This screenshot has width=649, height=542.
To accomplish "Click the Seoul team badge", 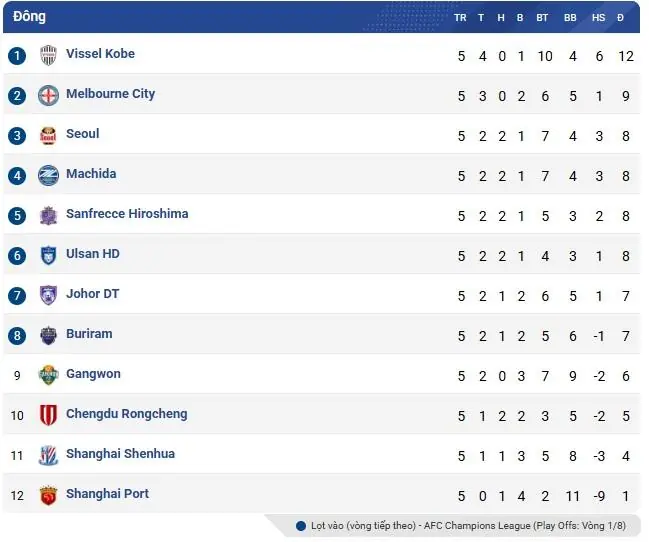I will 48,135.
